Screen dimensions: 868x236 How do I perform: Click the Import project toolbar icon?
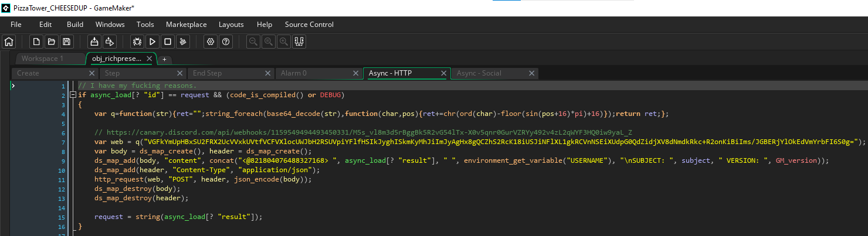(x=94, y=42)
